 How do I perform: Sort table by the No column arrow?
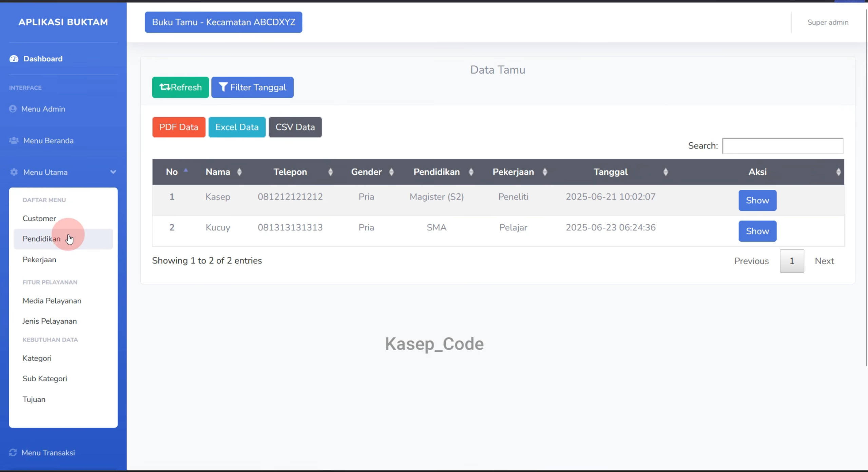[x=186, y=170]
